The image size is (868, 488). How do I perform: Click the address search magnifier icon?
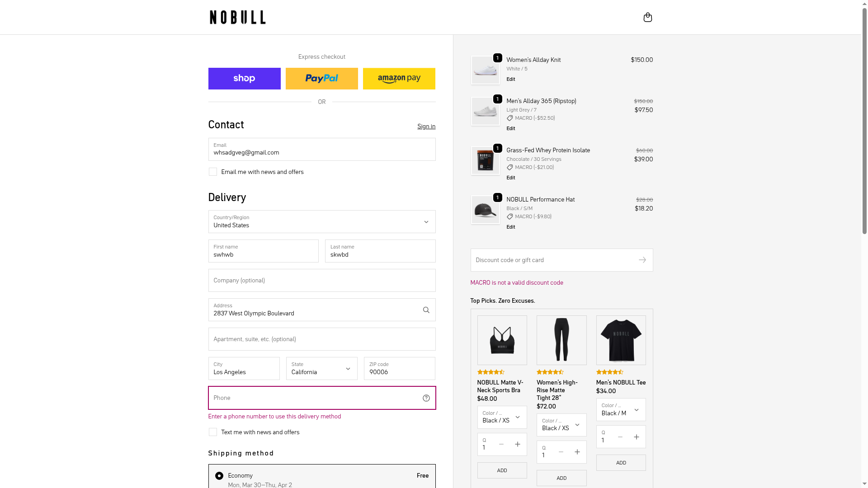(x=426, y=310)
